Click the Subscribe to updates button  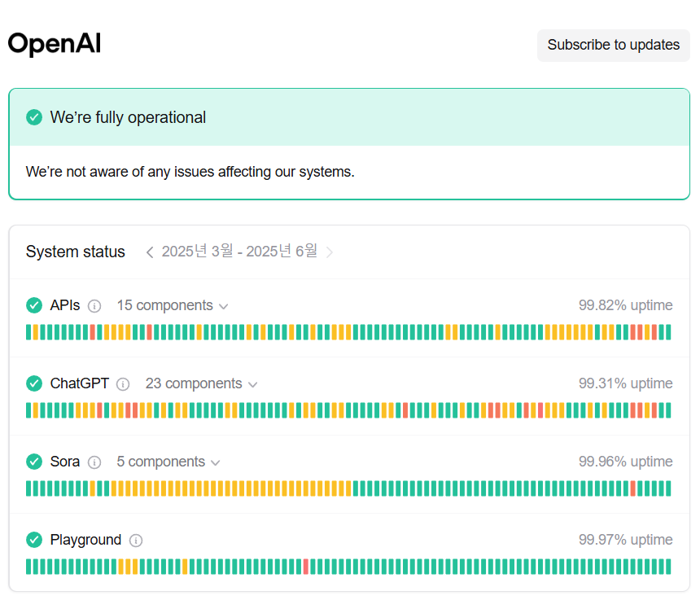pyautogui.click(x=613, y=45)
